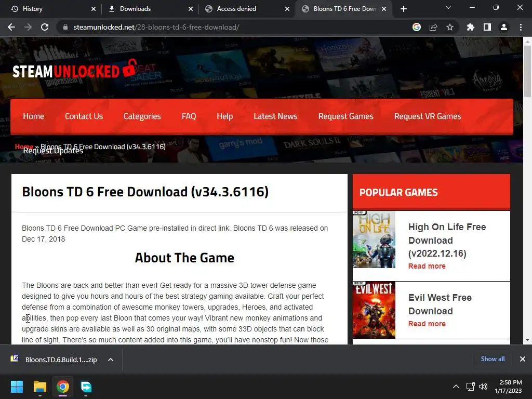Click Show all downloads
This screenshot has height=399, width=532.
click(493, 359)
